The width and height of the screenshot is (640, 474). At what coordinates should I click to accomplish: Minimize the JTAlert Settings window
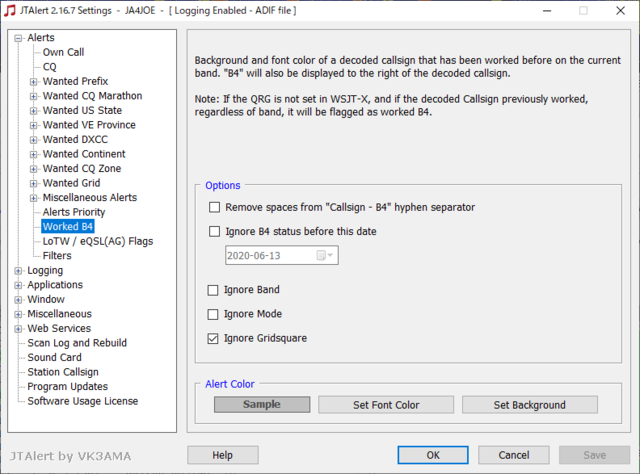(x=547, y=11)
